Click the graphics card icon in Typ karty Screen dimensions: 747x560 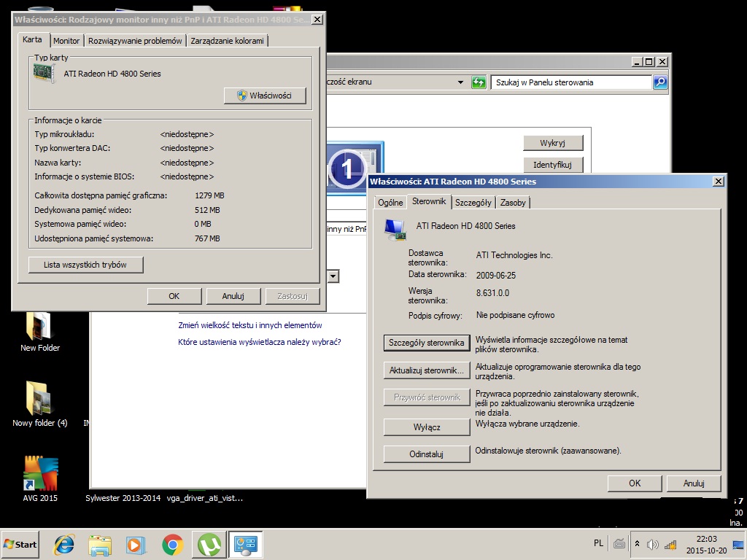pyautogui.click(x=44, y=74)
